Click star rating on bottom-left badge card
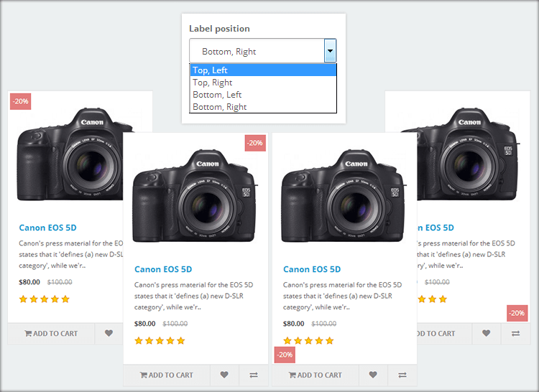The height and width of the screenshot is (392, 539). pyautogui.click(x=308, y=341)
